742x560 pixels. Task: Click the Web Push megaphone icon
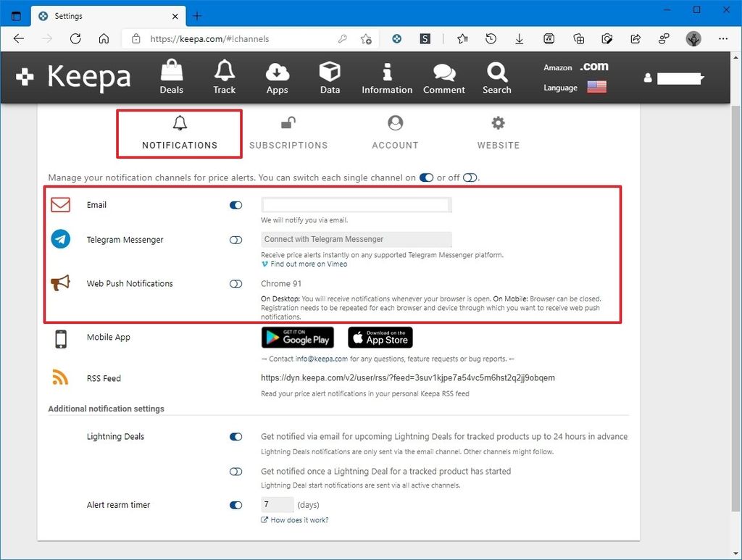(x=59, y=283)
